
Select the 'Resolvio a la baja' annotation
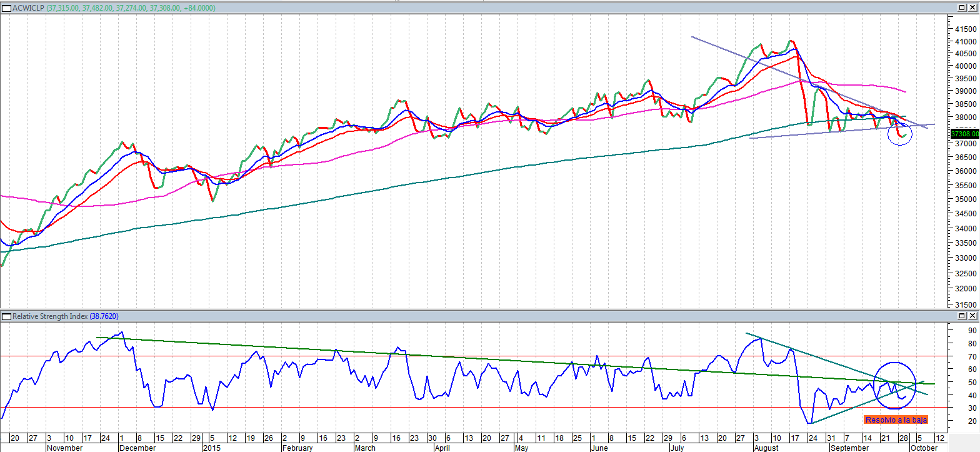pos(896,419)
